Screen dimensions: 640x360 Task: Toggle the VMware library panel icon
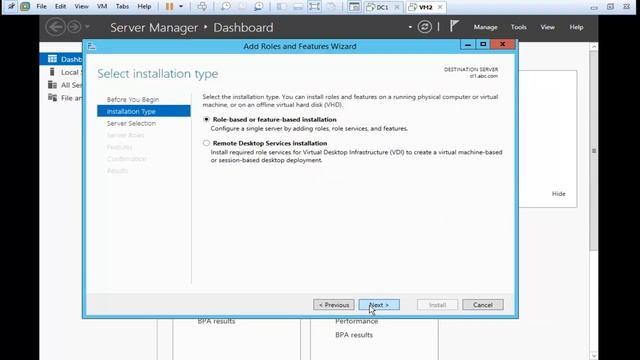tap(281, 7)
